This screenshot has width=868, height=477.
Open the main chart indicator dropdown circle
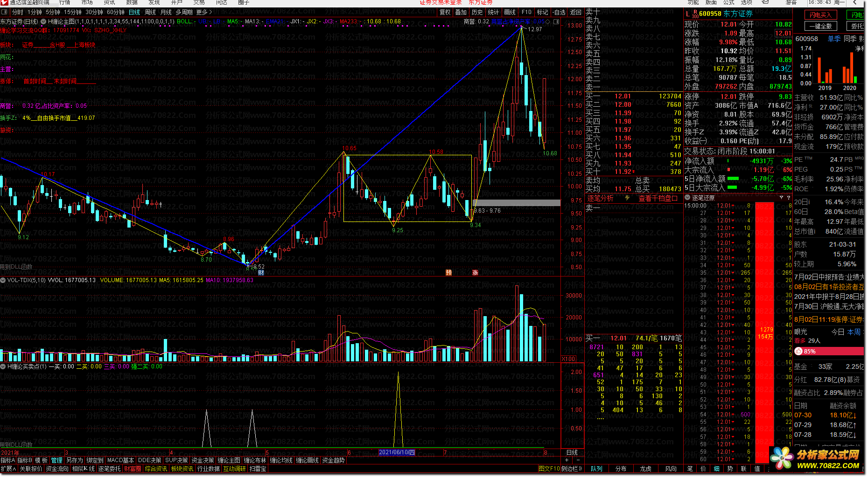click(x=43, y=21)
